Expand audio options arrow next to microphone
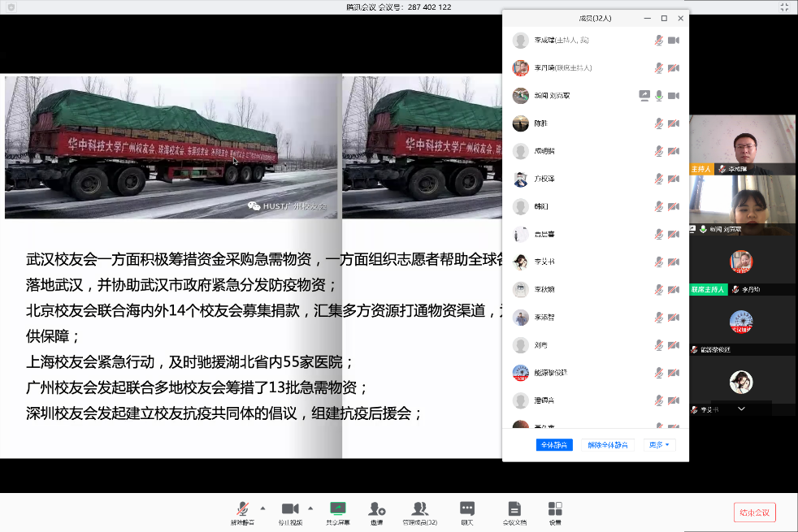The height and width of the screenshot is (532, 798). point(262,508)
